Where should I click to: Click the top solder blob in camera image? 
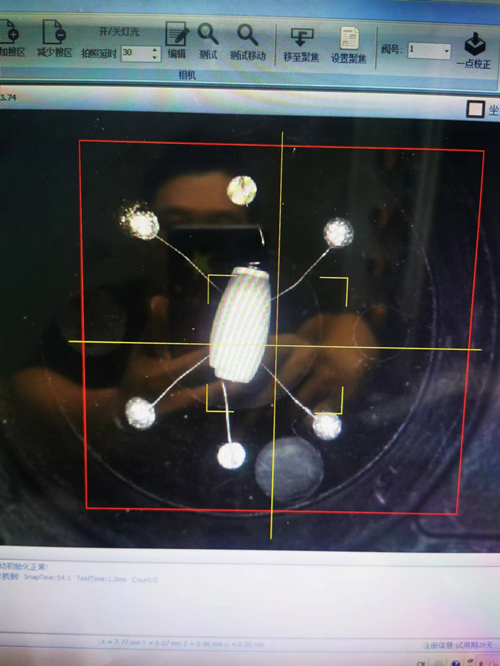pos(242,190)
